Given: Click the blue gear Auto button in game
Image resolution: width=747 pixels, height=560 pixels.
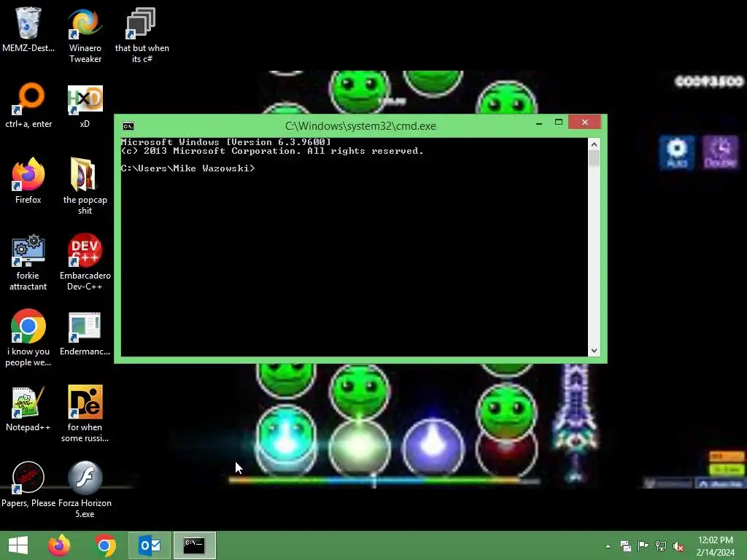Looking at the screenshot, I should click(676, 152).
